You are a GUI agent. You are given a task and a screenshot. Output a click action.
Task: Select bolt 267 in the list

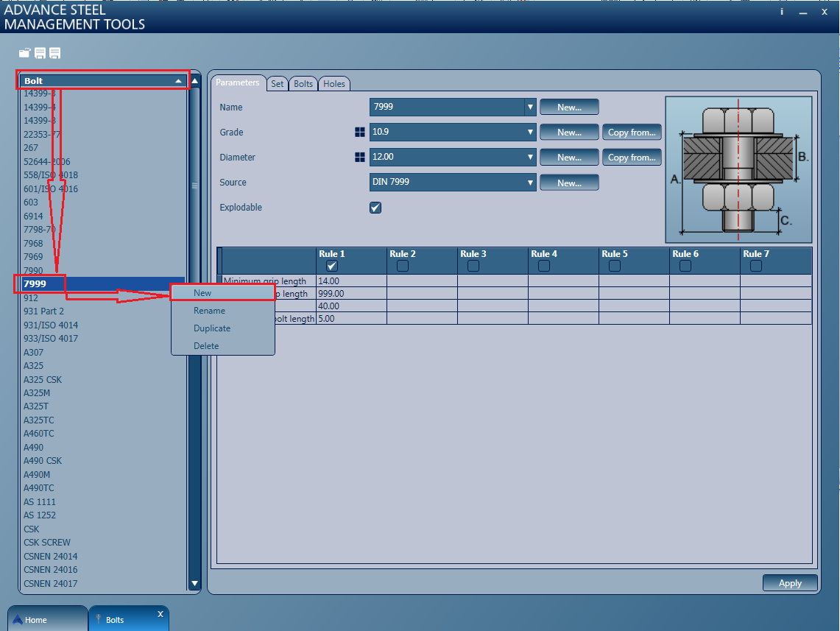(x=103, y=148)
